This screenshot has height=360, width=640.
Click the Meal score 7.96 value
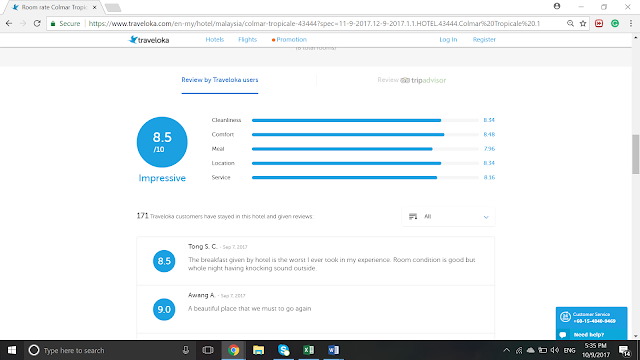click(x=489, y=149)
